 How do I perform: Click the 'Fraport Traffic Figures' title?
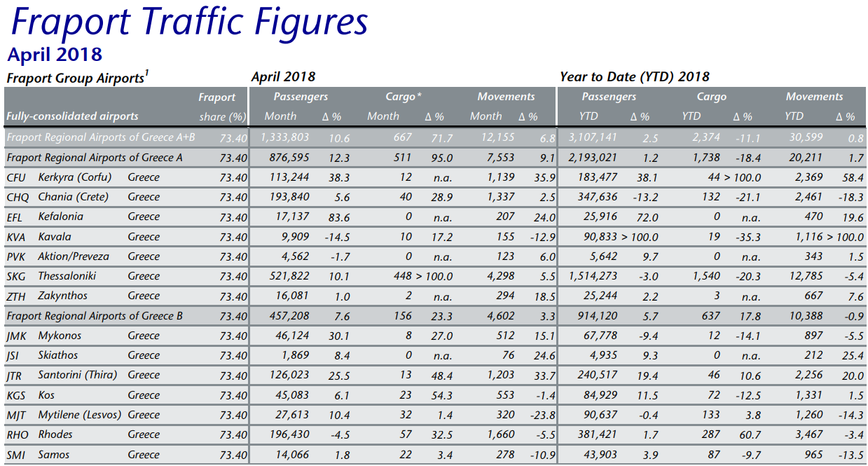189,21
